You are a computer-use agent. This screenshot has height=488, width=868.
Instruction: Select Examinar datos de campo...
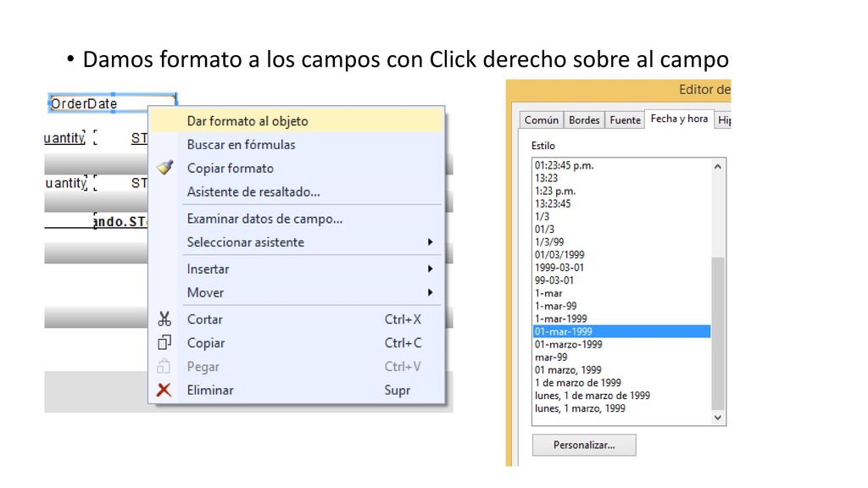(x=297, y=219)
